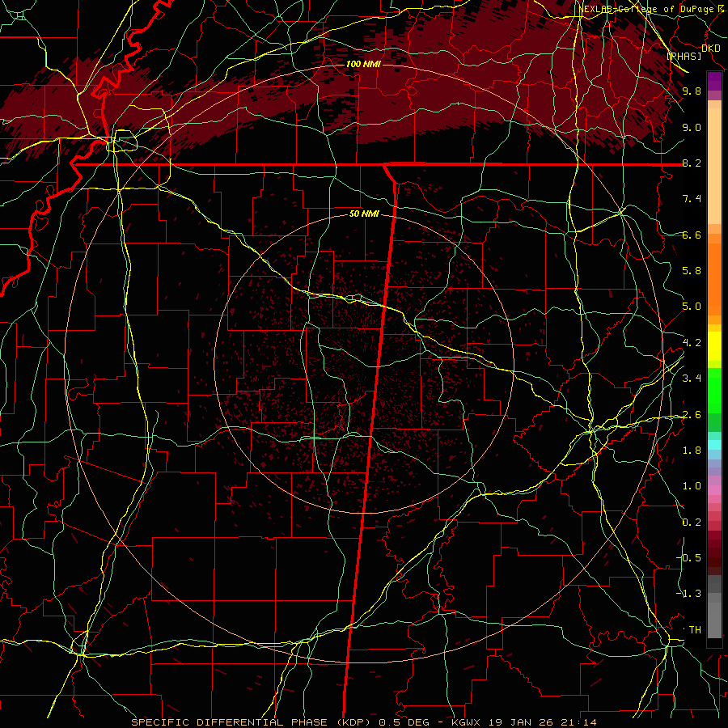Screen dimensions: 728x728
Task: Click the pink segment of the color bar
Action: [x=714, y=490]
